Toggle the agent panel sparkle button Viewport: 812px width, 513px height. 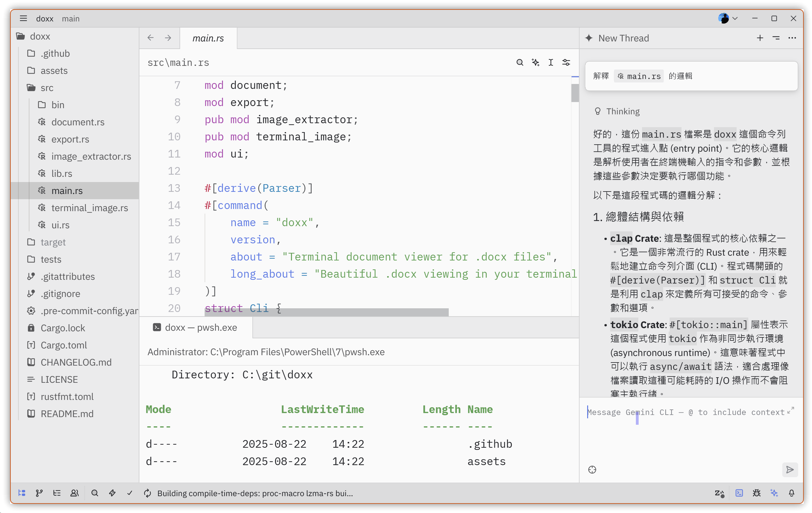(774, 493)
